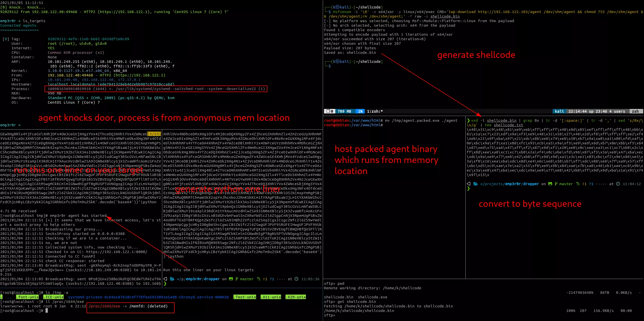The height and width of the screenshot is (321, 644).
Task: Click the Kali swirl icon in the top shellcode prompt
Action: [338, 7]
